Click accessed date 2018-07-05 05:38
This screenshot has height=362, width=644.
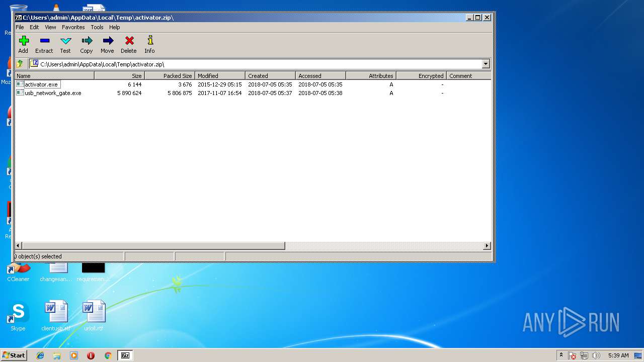coord(320,93)
